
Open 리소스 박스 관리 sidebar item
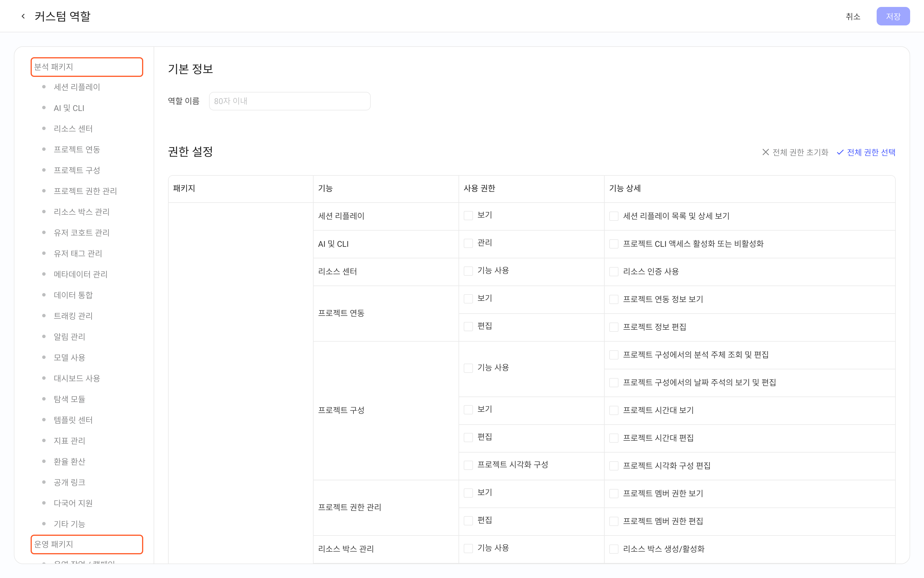tap(81, 212)
